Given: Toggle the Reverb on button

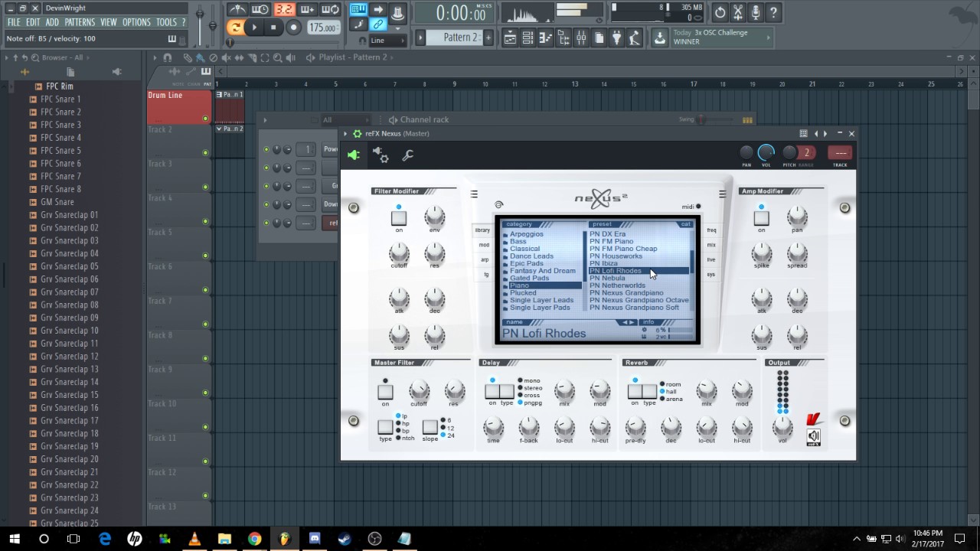Looking at the screenshot, I should (x=635, y=392).
